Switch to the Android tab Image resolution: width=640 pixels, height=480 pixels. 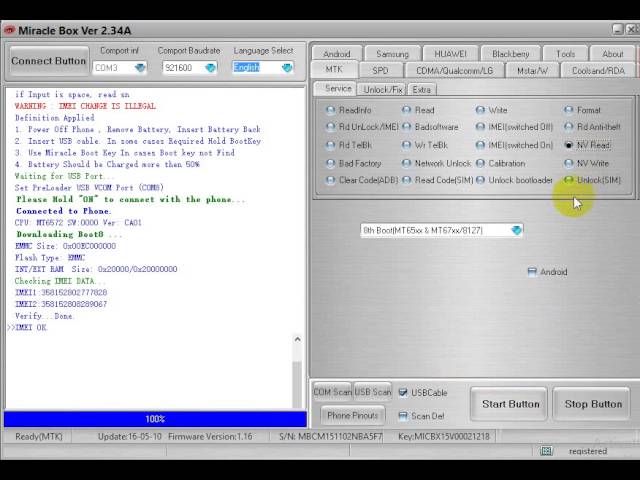tap(337, 54)
